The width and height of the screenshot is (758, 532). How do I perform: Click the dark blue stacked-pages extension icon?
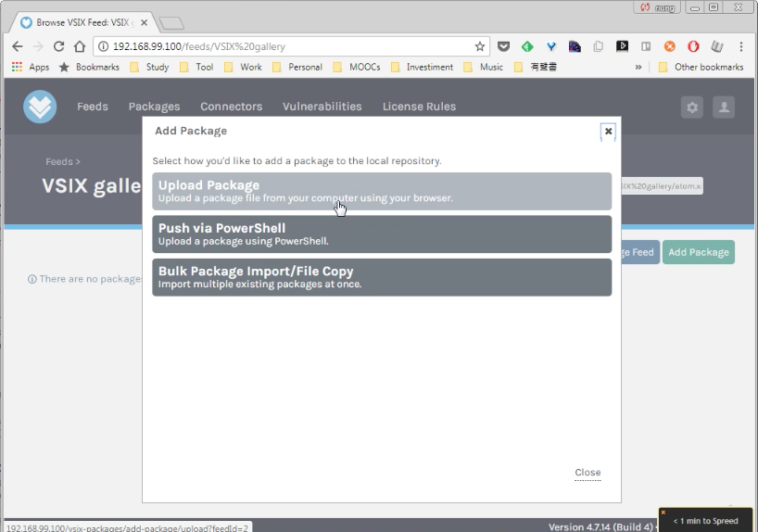click(575, 46)
